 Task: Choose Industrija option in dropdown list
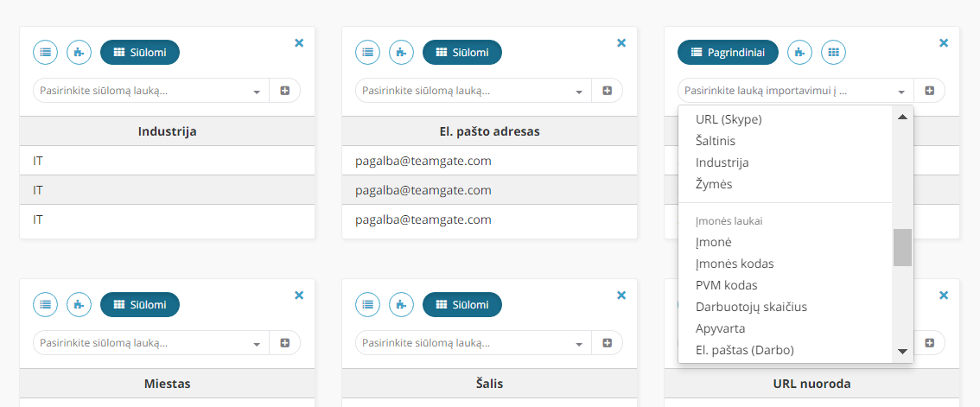click(786, 162)
